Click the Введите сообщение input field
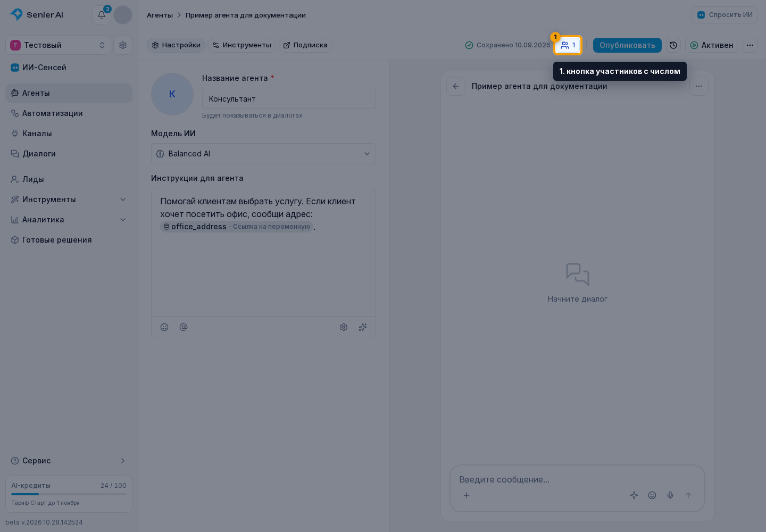Screen dimensions: 766x532 click(577, 479)
